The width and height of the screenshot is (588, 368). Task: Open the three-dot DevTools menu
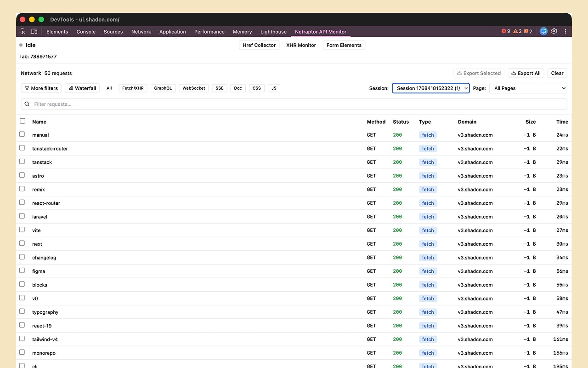pyautogui.click(x=565, y=31)
